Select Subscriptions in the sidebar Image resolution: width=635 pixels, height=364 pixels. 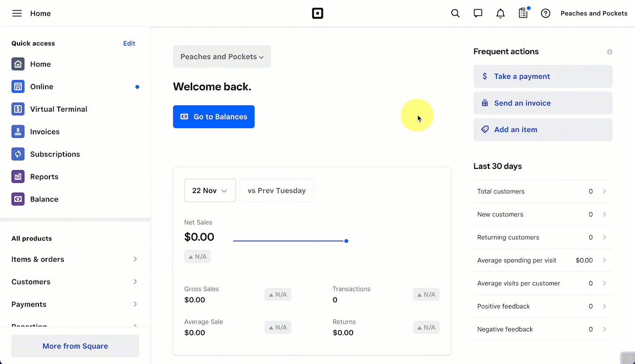click(x=54, y=154)
